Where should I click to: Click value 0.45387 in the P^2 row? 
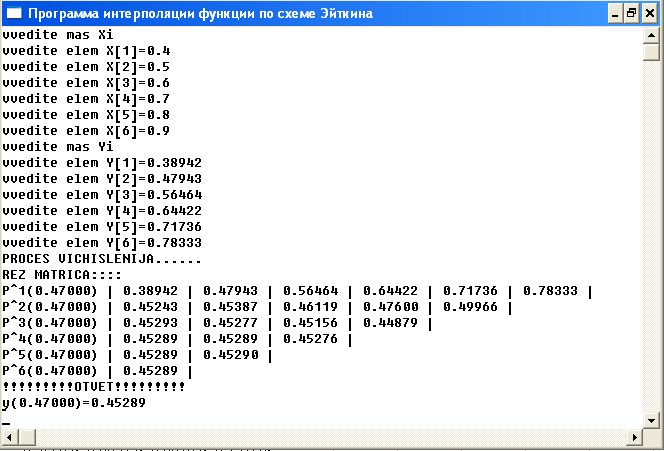(230, 307)
